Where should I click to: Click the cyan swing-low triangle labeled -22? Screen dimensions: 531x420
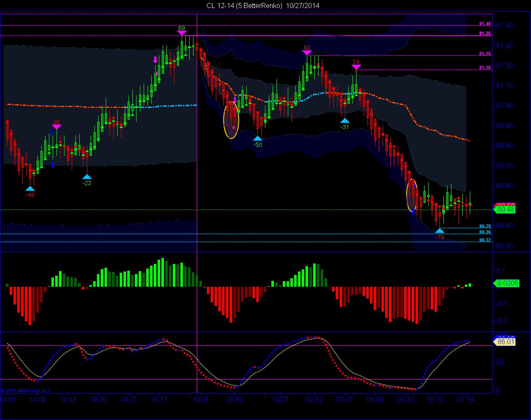(87, 177)
